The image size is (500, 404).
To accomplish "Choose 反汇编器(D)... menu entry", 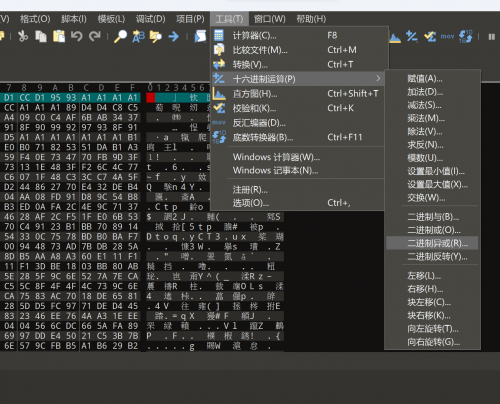I will [x=298, y=123].
